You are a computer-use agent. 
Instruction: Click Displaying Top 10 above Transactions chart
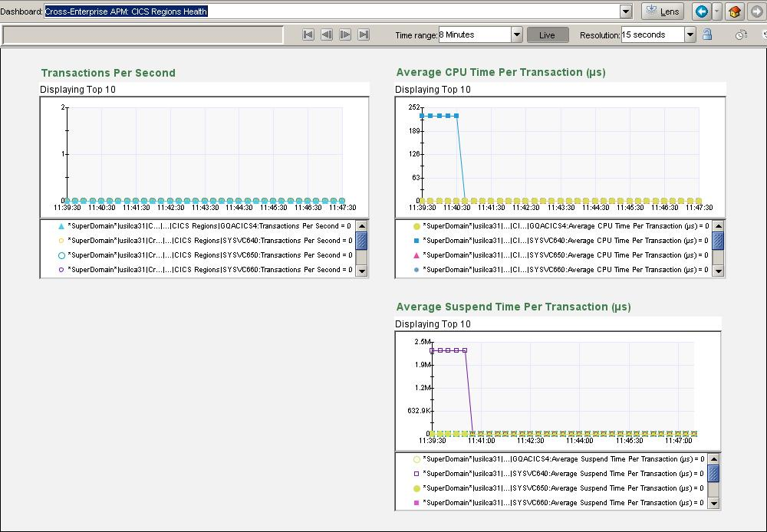point(77,90)
